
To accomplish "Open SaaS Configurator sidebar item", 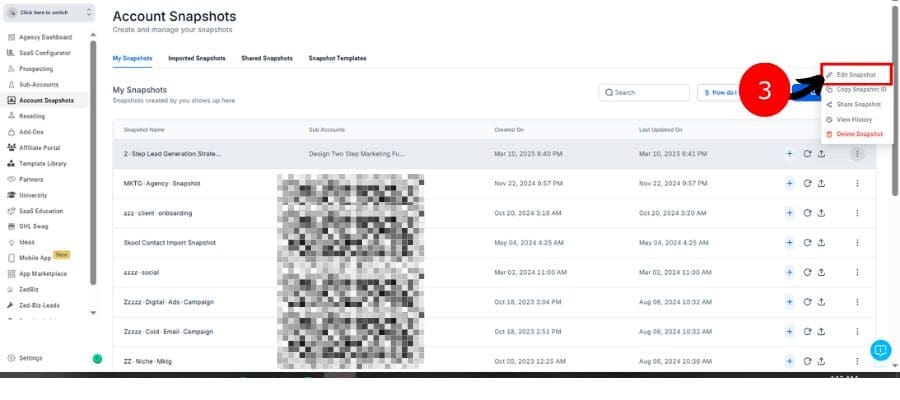I will (x=45, y=53).
